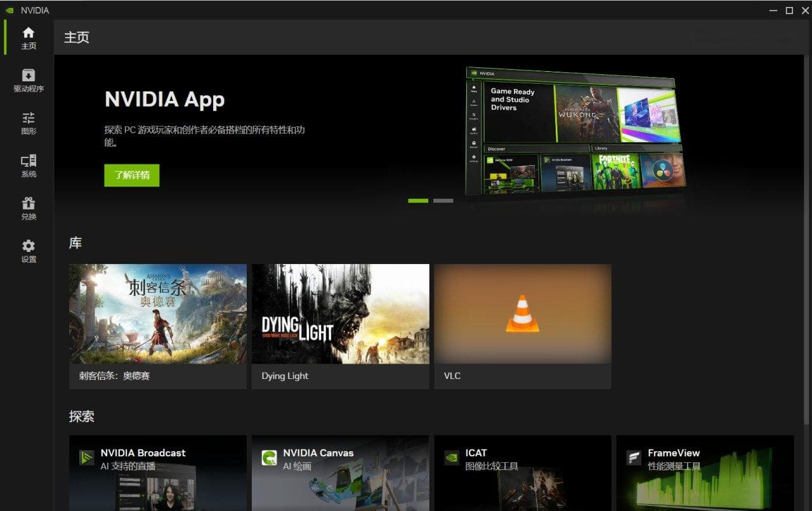Screen dimensions: 812x511
Task: Click the FrameView app icon
Action: pyautogui.click(x=634, y=458)
